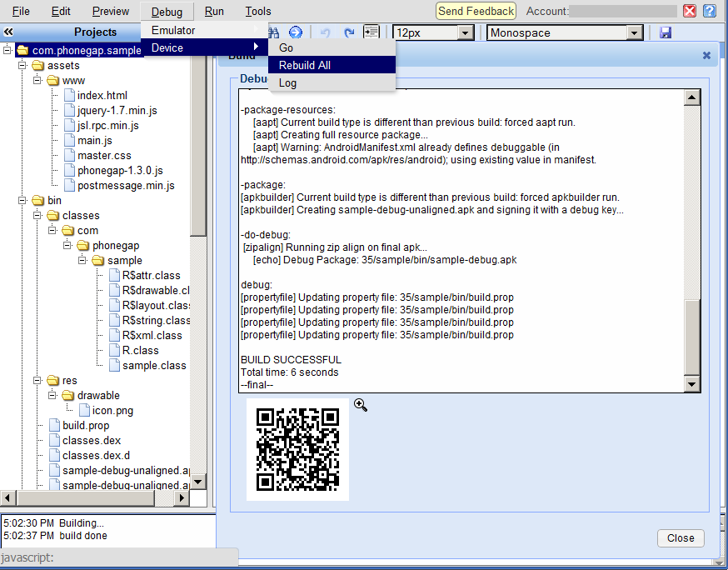Close the Build dialog with blue X
The image size is (728, 570).
(x=706, y=55)
